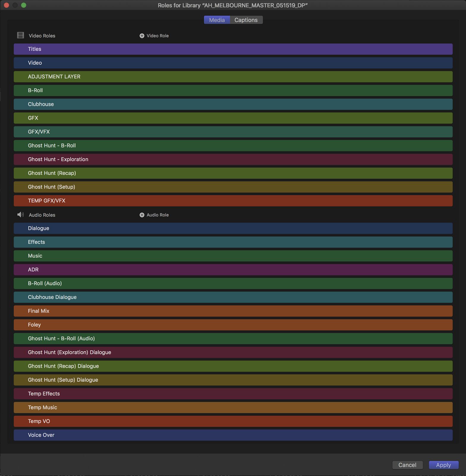Select the Ghost Hunt - Exploration role

pos(233,159)
